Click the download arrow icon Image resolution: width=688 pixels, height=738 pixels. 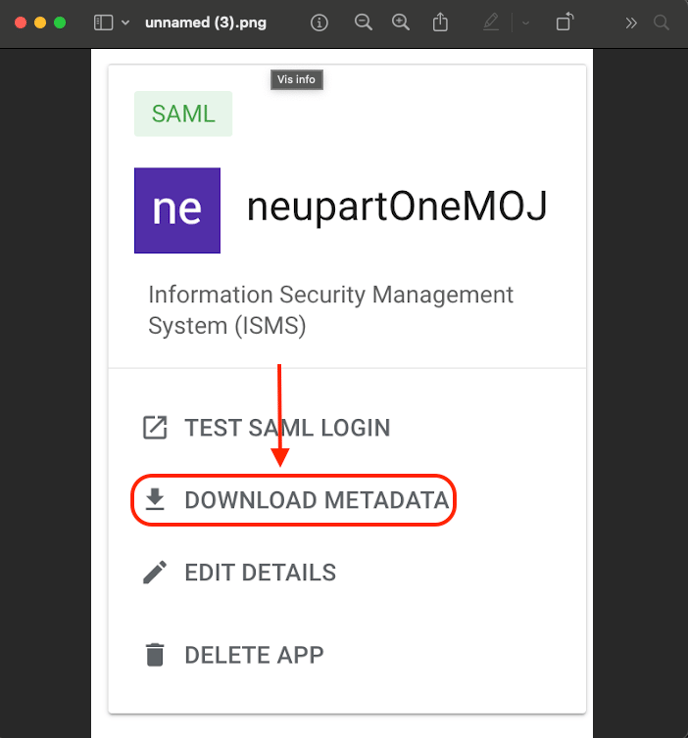[154, 500]
